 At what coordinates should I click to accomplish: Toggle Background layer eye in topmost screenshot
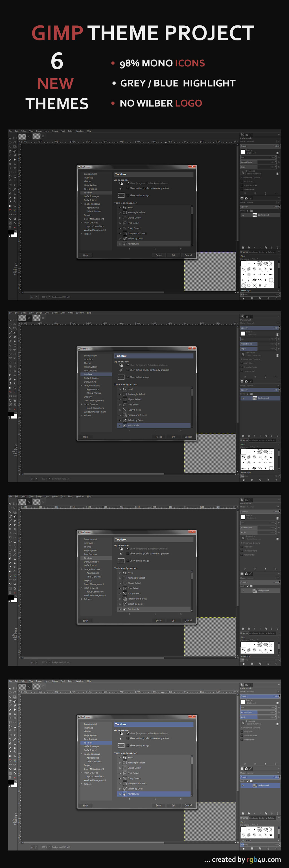(243, 215)
